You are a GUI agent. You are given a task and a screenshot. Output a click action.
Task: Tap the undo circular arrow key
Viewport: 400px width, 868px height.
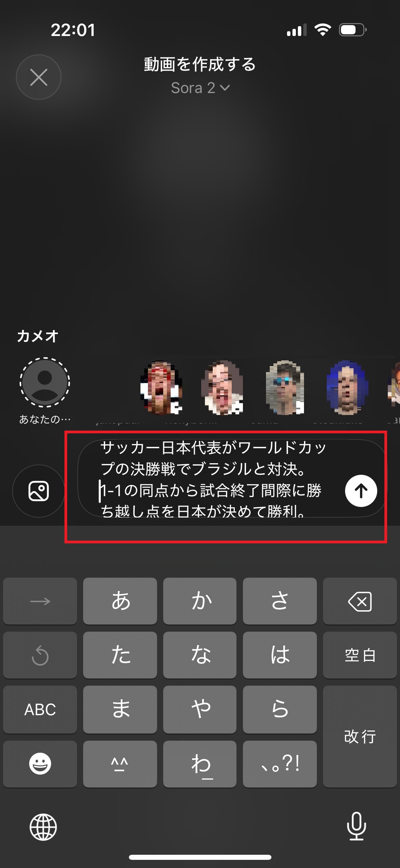click(x=40, y=655)
